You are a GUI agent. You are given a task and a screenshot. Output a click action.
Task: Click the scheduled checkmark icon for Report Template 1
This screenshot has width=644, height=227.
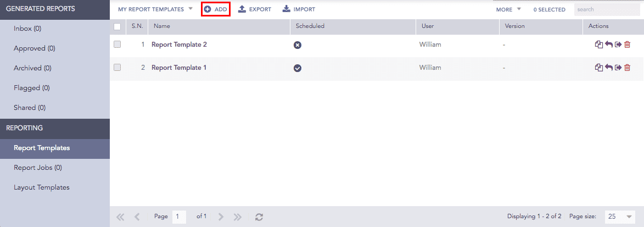coord(298,68)
